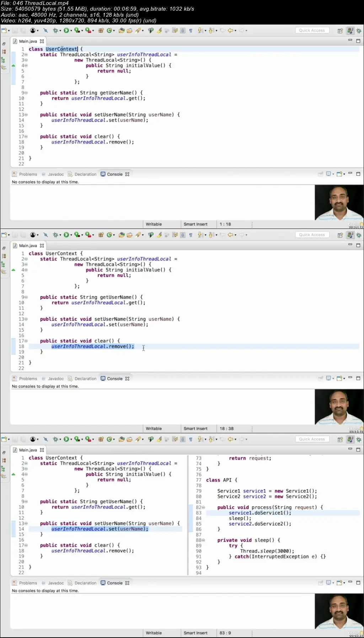
Task: Collapse the fold at line 13 in the first frame
Action: [x=26, y=115]
